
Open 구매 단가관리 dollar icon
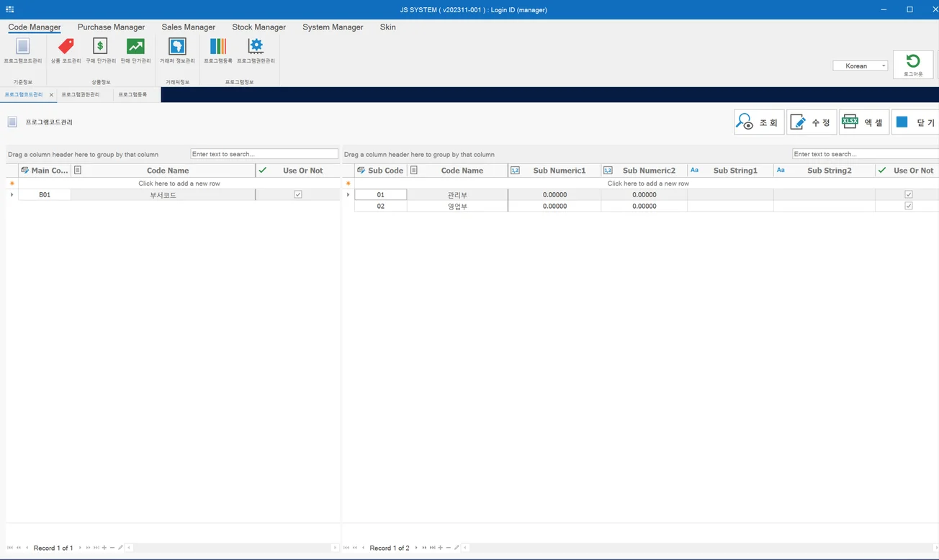pos(100,51)
